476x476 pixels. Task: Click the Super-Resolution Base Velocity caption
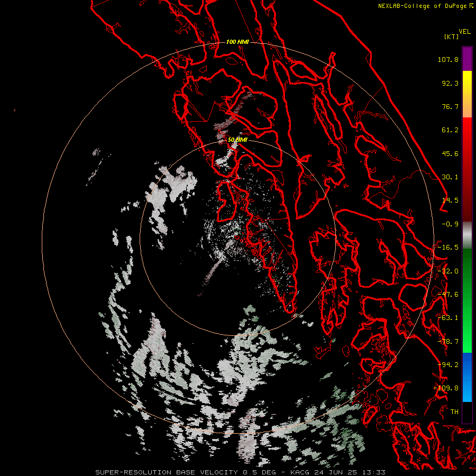(x=241, y=472)
